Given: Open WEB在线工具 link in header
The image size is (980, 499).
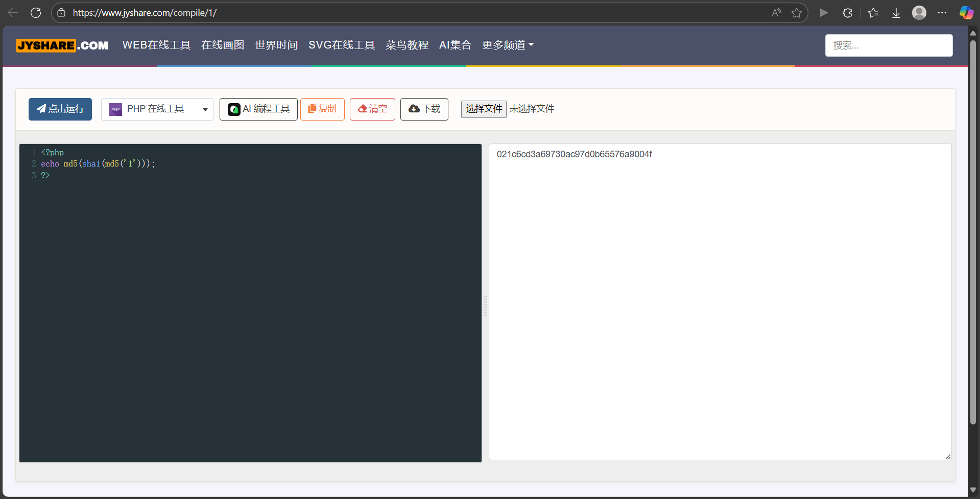Looking at the screenshot, I should tap(156, 45).
